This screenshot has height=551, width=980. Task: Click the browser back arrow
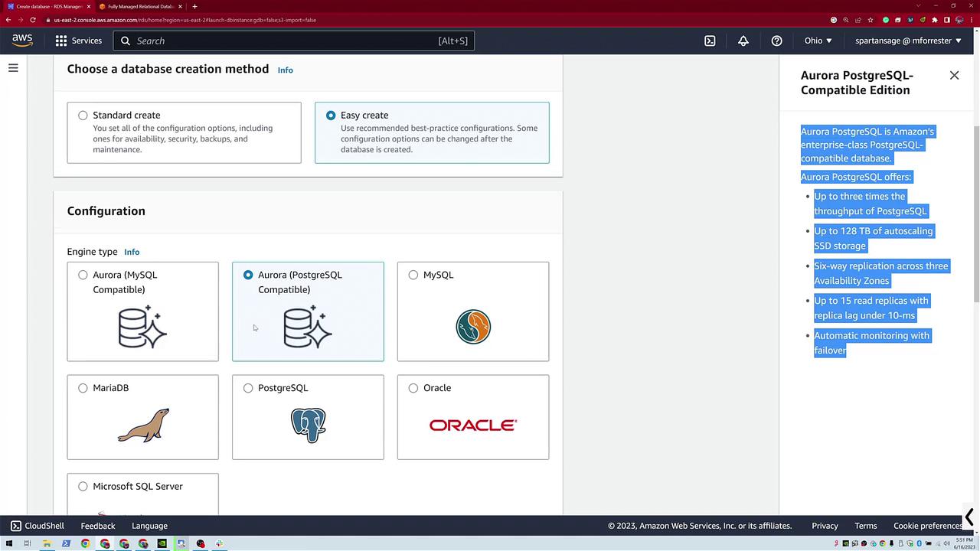point(8,20)
